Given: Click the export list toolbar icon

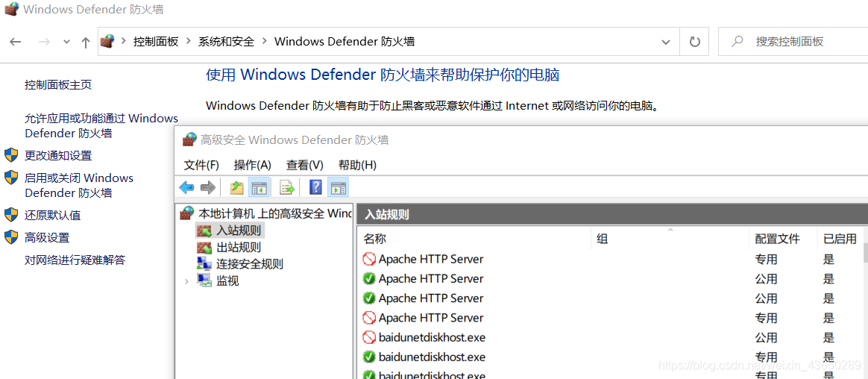Looking at the screenshot, I should pyautogui.click(x=287, y=188).
